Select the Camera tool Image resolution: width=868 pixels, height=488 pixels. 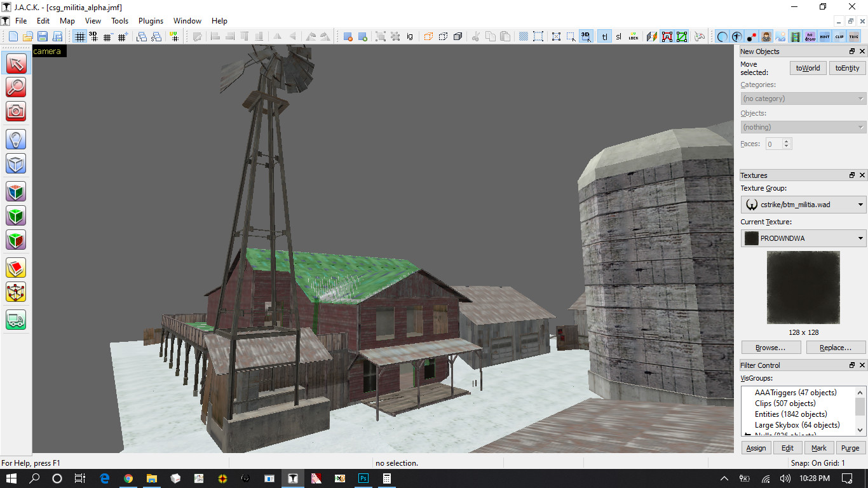(x=16, y=111)
